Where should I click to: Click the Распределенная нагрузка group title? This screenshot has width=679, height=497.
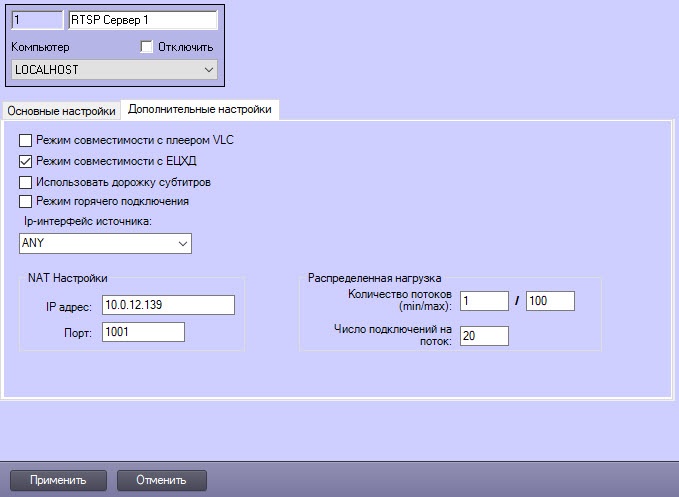click(x=375, y=278)
